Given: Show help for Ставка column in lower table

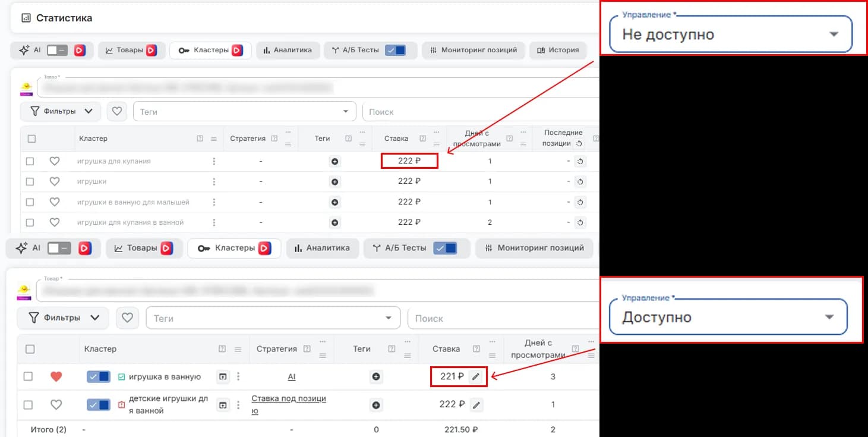Looking at the screenshot, I should (476, 349).
